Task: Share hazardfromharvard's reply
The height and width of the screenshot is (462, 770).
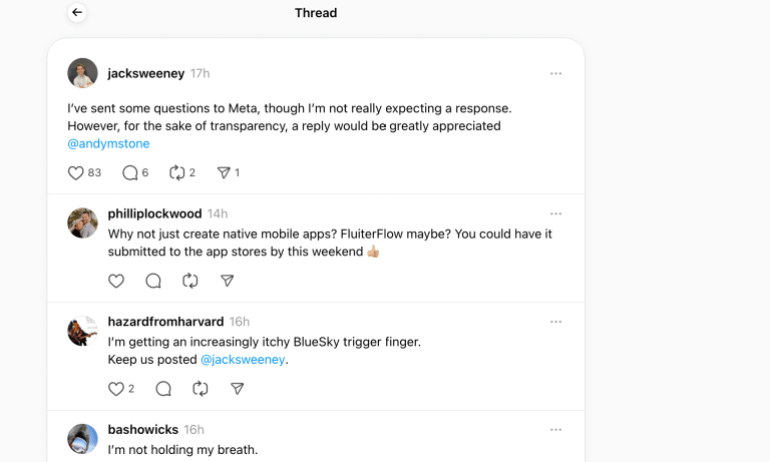Action: pyautogui.click(x=237, y=389)
